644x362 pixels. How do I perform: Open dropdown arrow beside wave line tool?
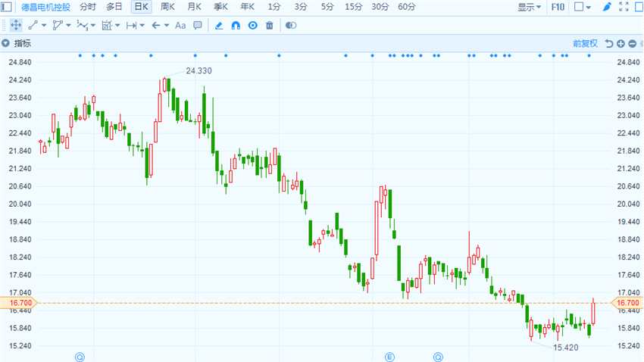click(93, 26)
